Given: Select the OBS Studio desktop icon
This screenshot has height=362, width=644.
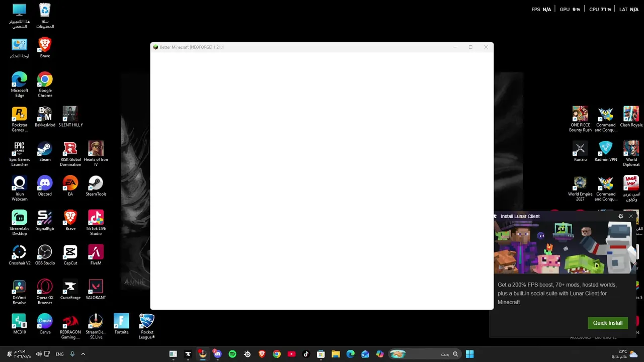Looking at the screenshot, I should click(x=45, y=255).
